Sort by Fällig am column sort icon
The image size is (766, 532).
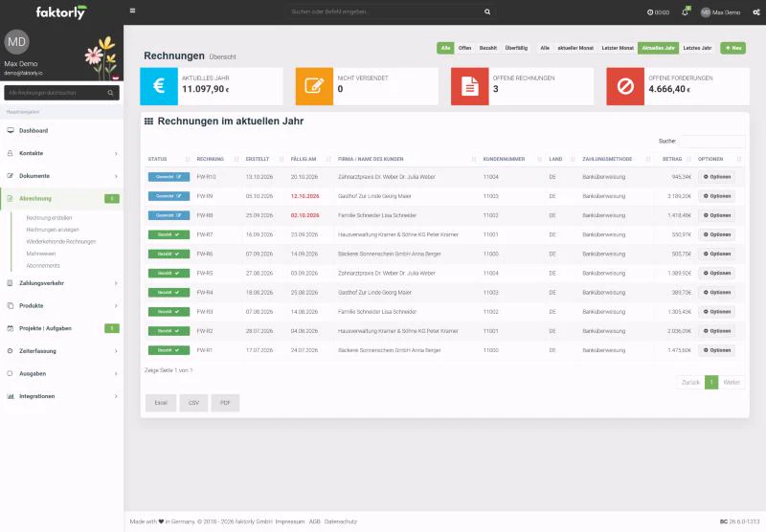click(328, 159)
